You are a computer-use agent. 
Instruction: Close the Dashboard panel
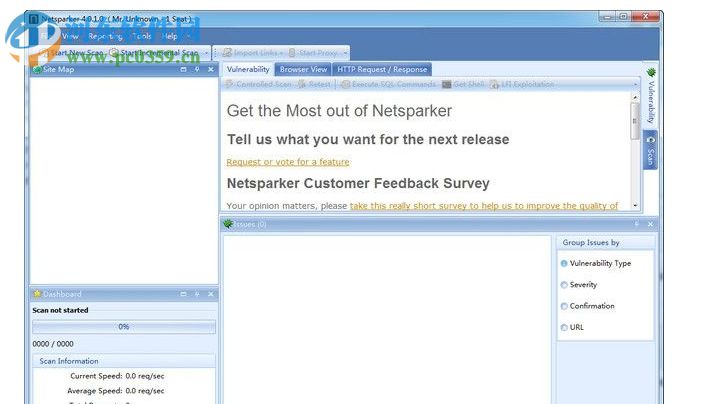click(x=211, y=294)
